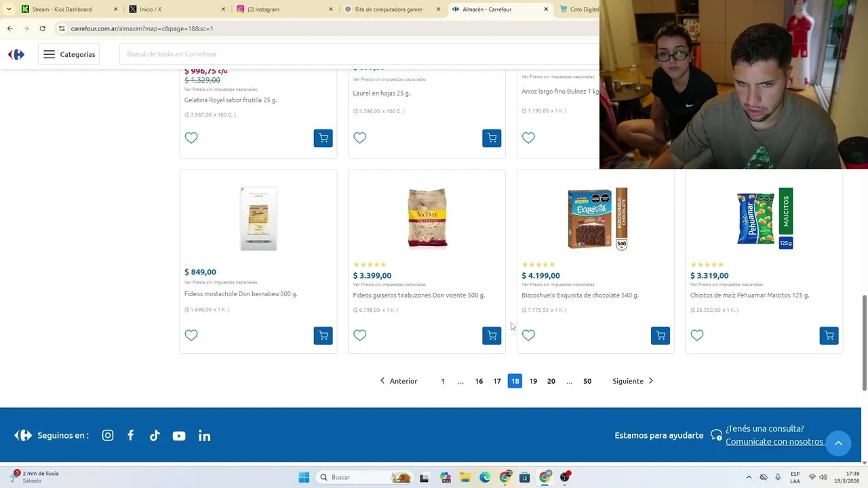Open the Don bernabeu fideos product image
This screenshot has height=488, width=868.
pos(258,219)
